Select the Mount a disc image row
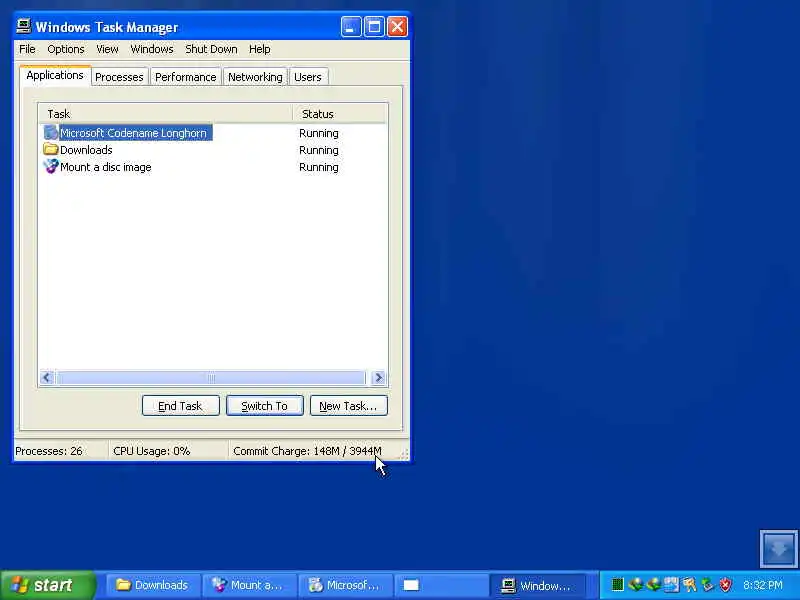Screen dimensions: 800x600 (x=213, y=167)
